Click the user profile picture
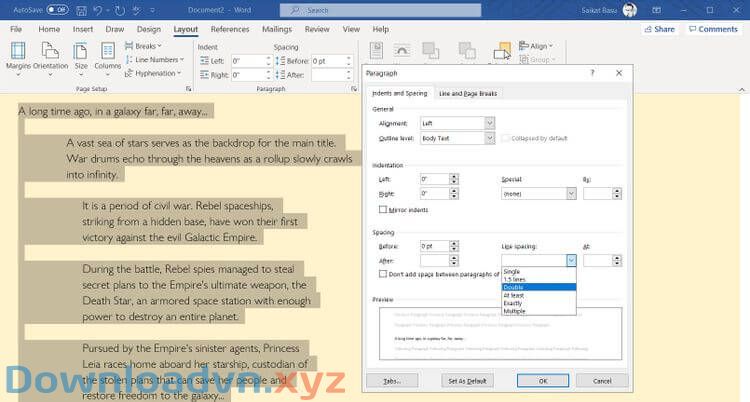 629,10
